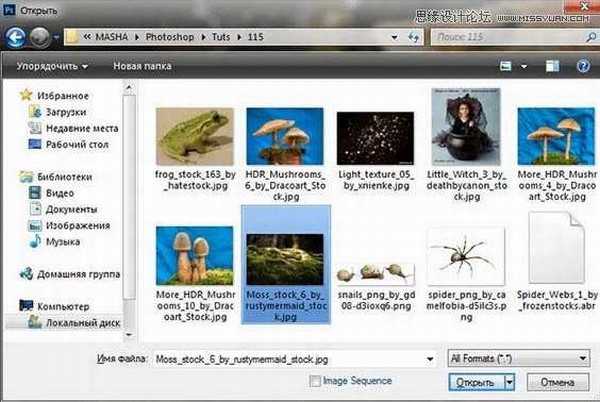The height and width of the screenshot is (402, 600).
Task: Select the HDR_Mushrooms_6 image file
Action: click(283, 137)
